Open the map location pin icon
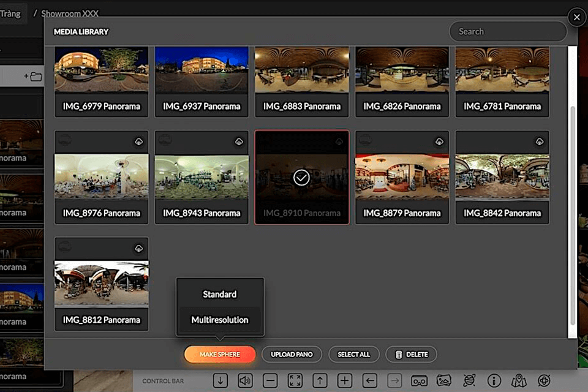 (x=519, y=381)
